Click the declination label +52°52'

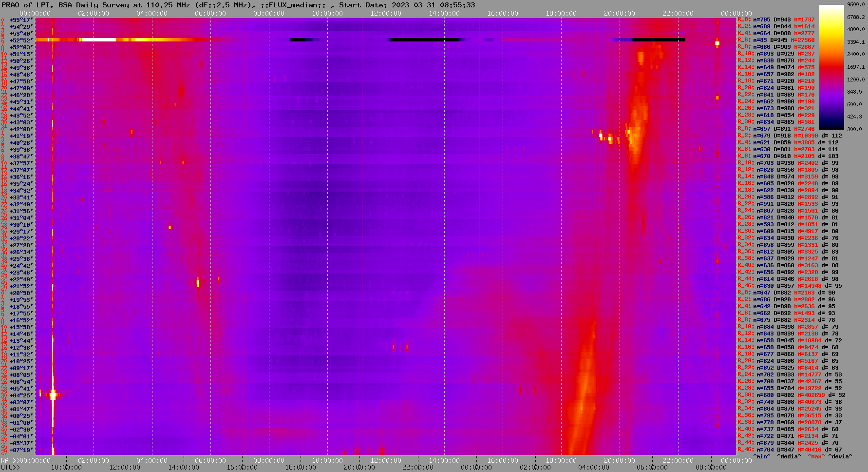(21, 40)
